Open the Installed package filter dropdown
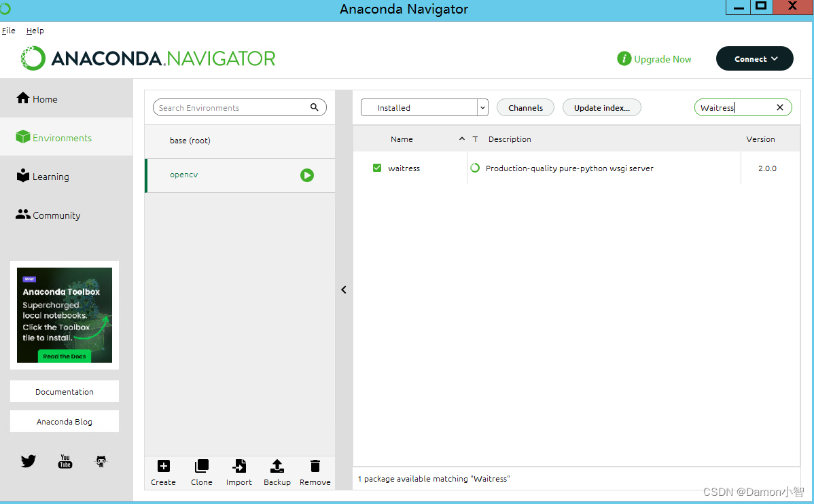 point(425,107)
